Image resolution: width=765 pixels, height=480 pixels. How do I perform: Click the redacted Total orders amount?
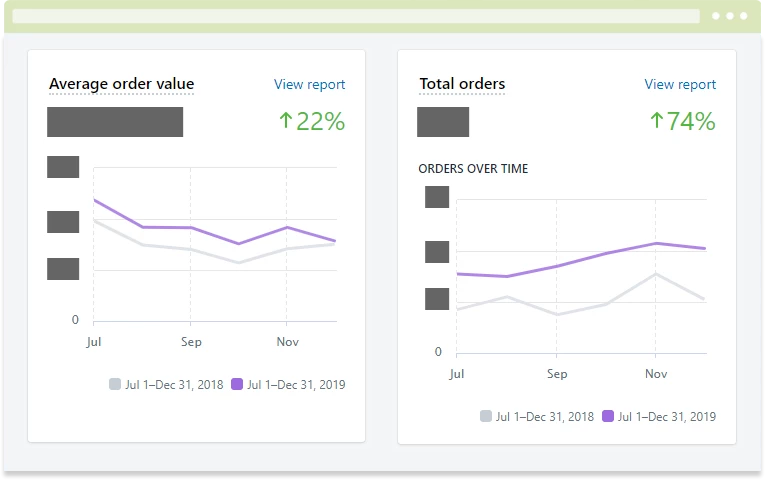(443, 122)
